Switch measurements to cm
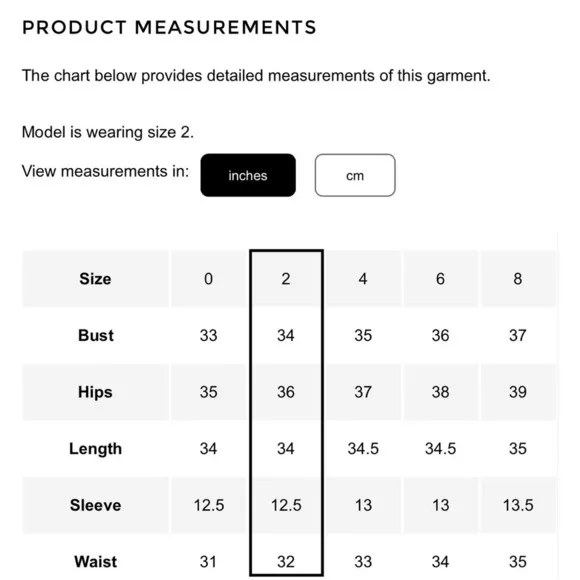The image size is (580, 580). pyautogui.click(x=355, y=175)
